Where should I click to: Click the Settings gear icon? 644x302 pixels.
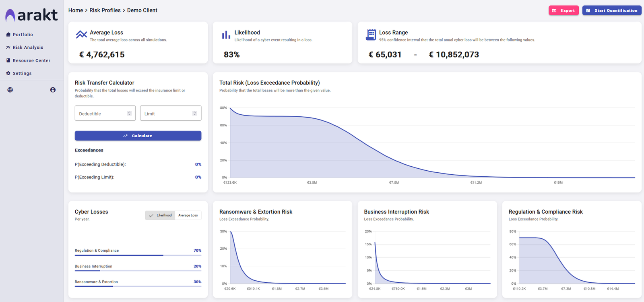[8, 73]
